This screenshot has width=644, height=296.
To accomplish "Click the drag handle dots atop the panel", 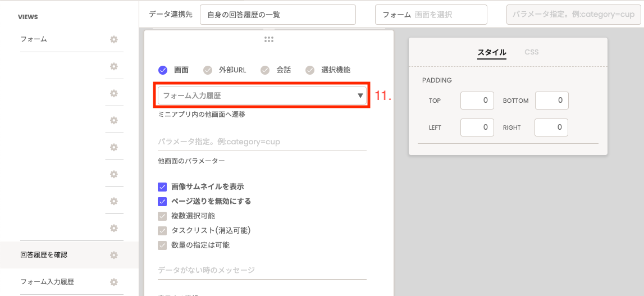I will [269, 39].
